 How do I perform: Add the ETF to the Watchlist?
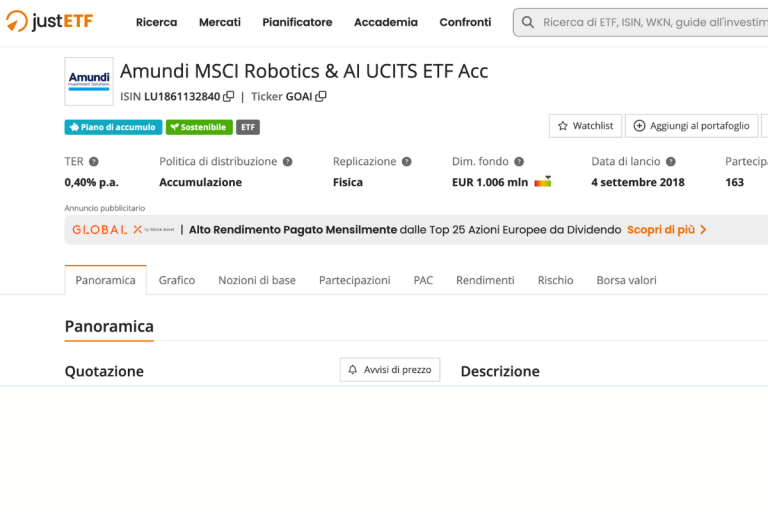point(585,126)
